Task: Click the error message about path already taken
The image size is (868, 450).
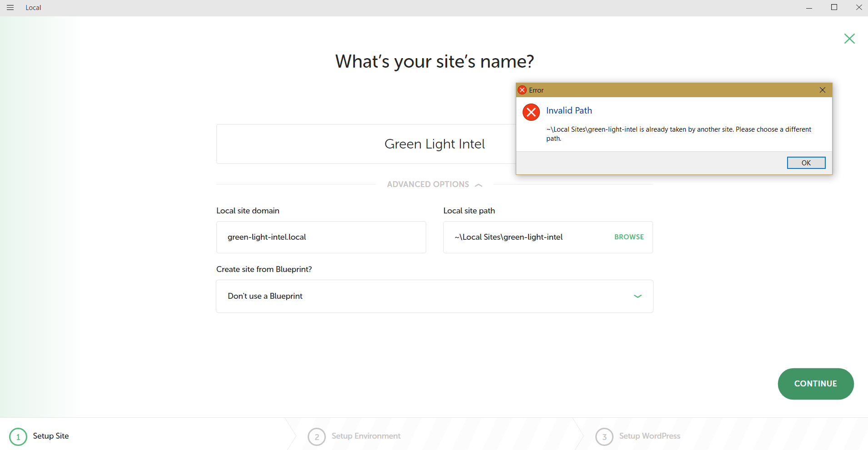Action: (678, 134)
